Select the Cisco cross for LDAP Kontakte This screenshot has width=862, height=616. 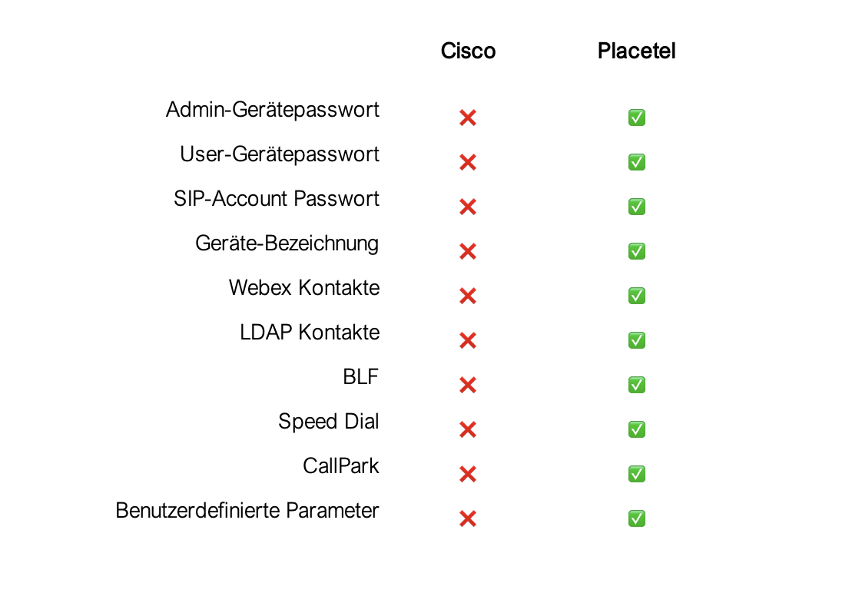467,340
